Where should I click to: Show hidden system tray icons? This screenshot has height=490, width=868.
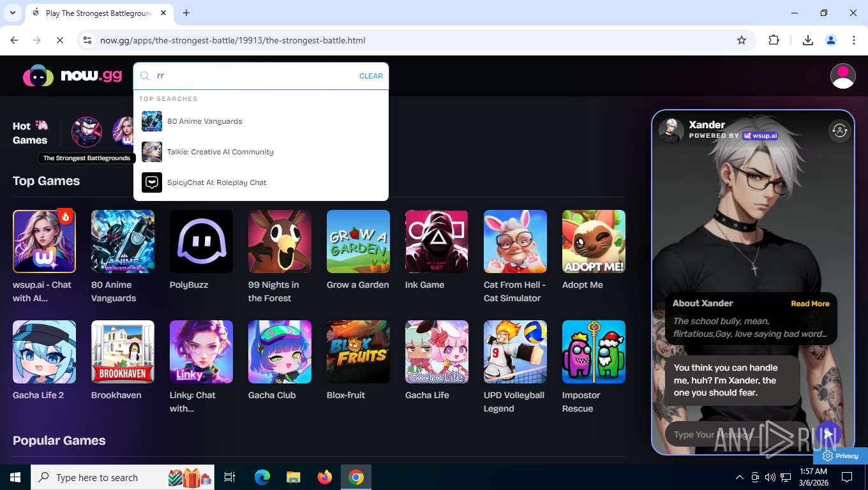739,477
